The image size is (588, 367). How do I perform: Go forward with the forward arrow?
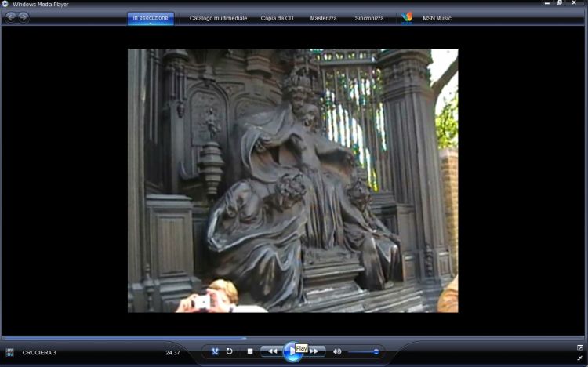[24, 17]
